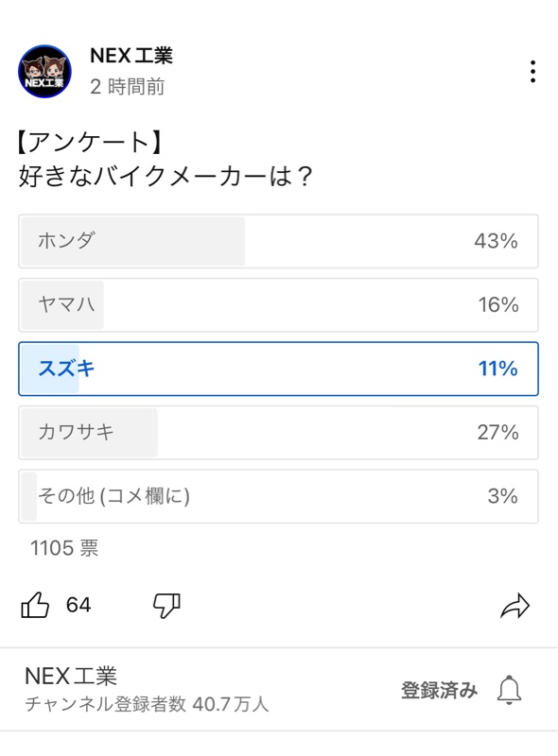Tap the thumbs-down dislike icon
Viewport: 558px width, 756px height.
coord(166,606)
